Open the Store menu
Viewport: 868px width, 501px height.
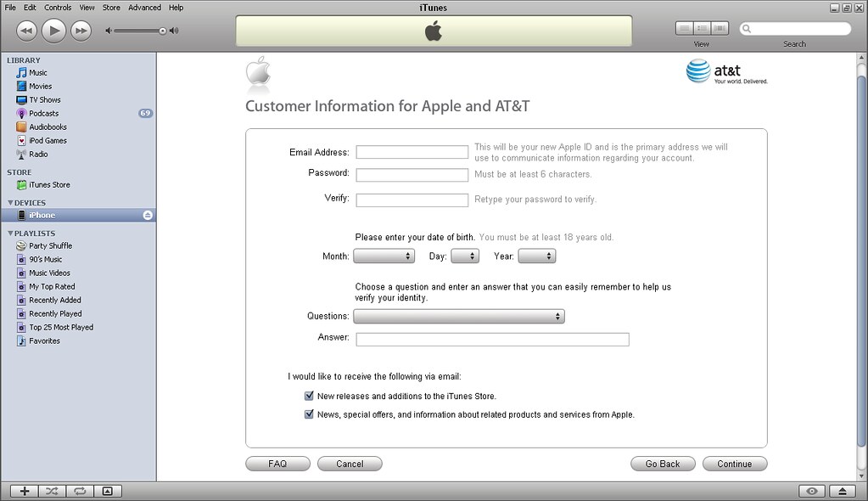click(x=111, y=7)
